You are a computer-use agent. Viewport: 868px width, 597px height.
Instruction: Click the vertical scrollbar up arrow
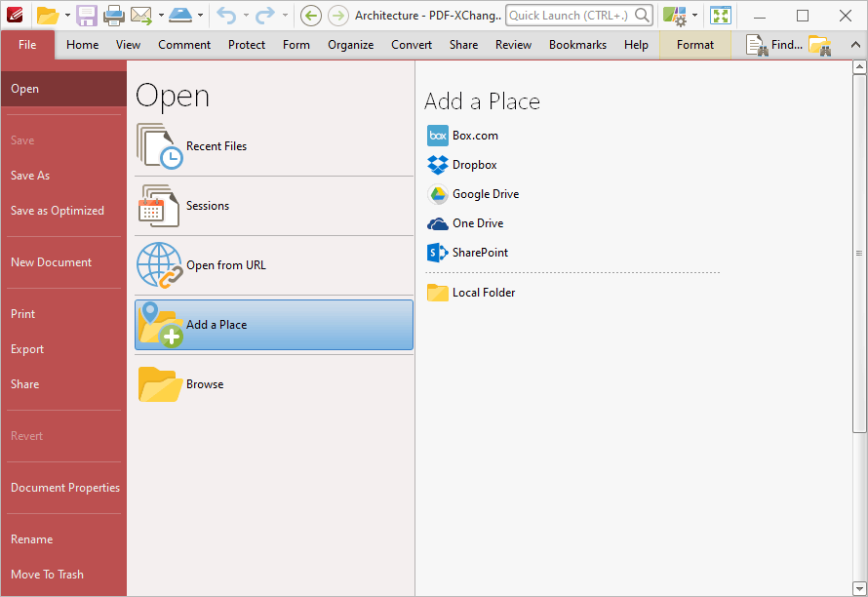tap(859, 67)
